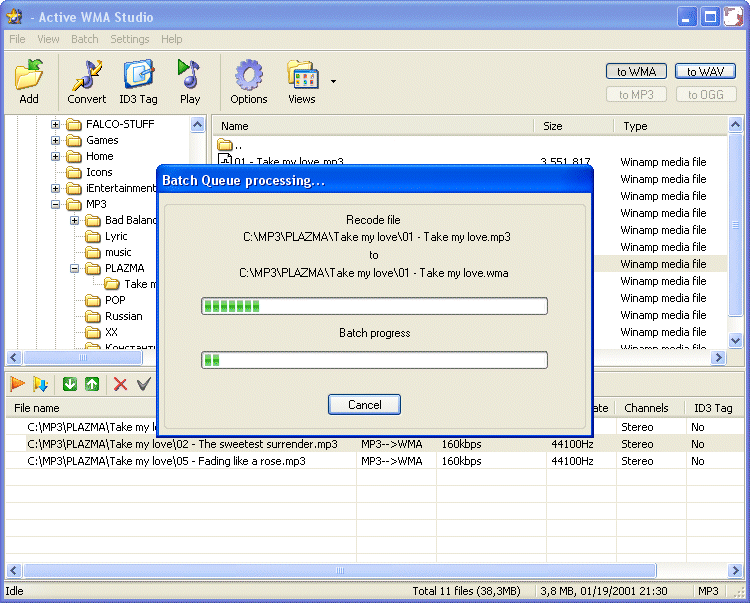Expand the iEntertainment tree node
This screenshot has height=603, width=750.
(55, 188)
